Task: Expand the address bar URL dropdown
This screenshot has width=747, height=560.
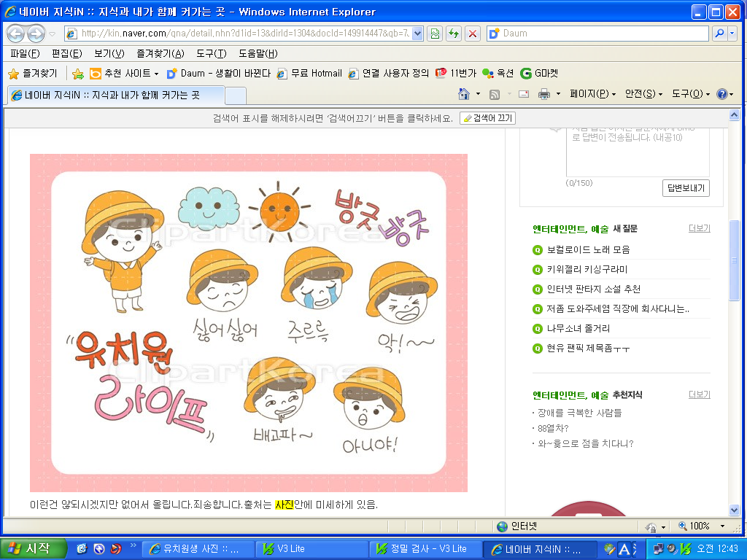Action: click(417, 34)
